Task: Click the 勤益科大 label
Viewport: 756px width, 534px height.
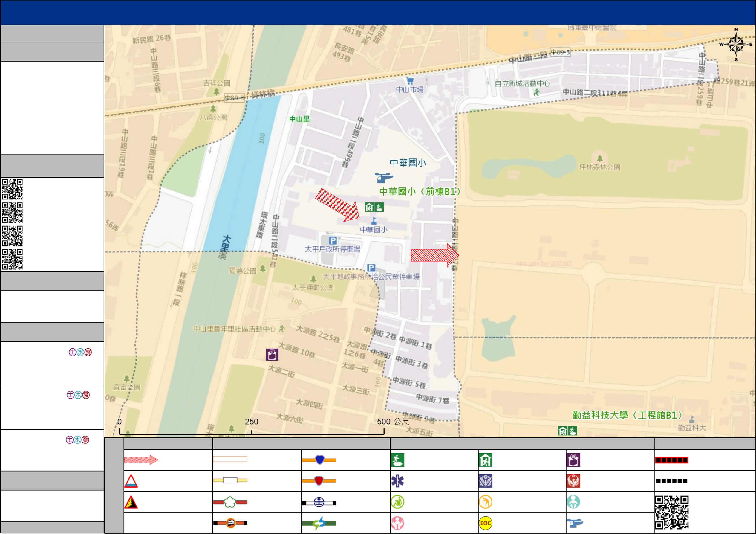Action: tap(692, 428)
